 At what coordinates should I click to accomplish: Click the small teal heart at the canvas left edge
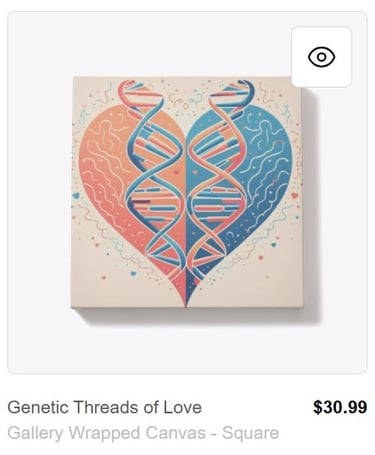[x=76, y=195]
